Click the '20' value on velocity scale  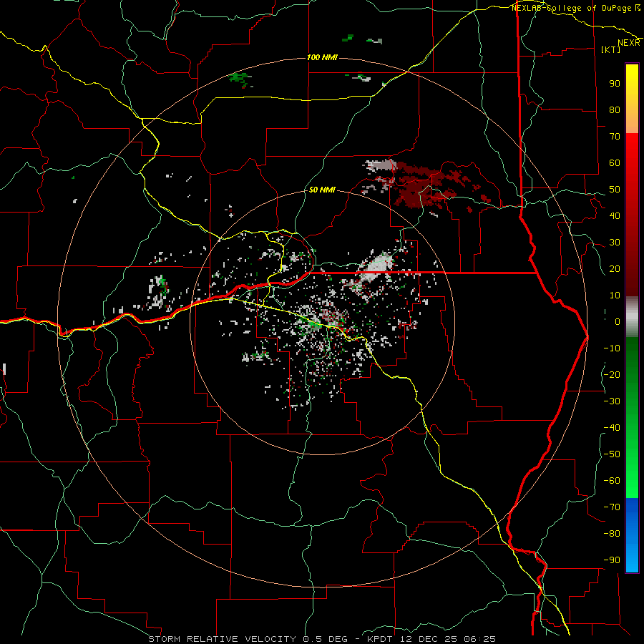[615, 268]
